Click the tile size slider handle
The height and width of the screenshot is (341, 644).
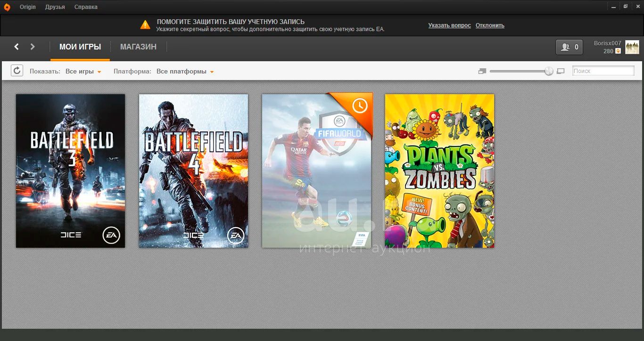(549, 71)
